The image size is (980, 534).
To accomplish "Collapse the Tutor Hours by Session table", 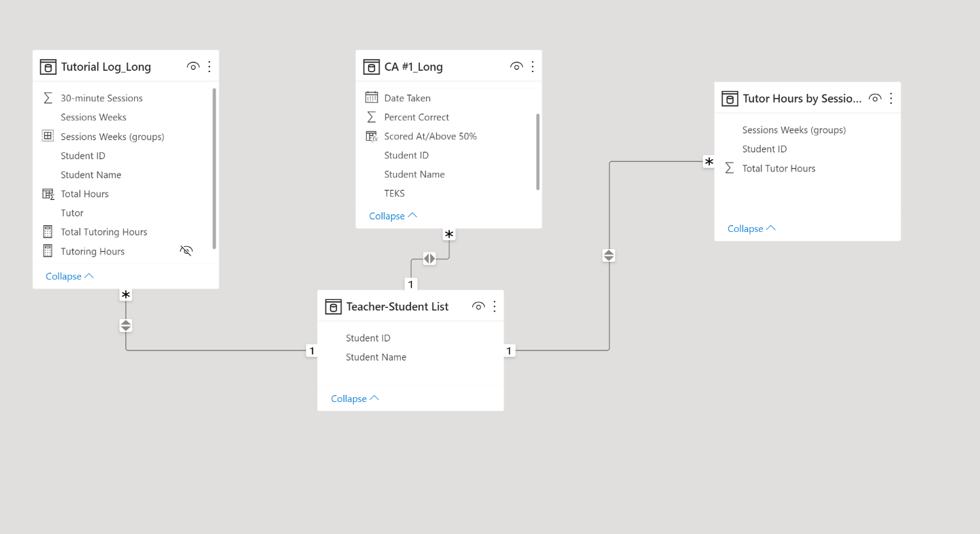I will (751, 229).
